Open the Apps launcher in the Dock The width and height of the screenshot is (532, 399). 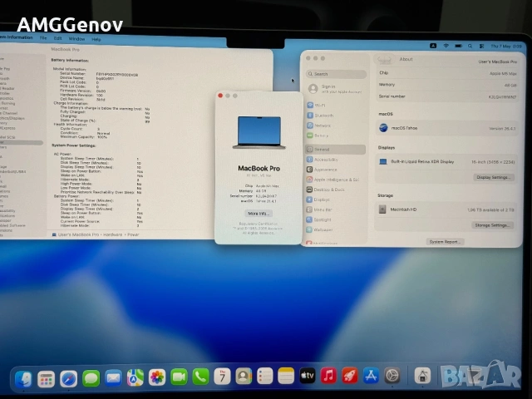(46, 379)
